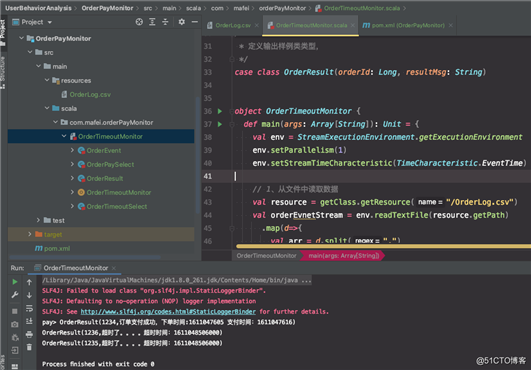Click the camera dump threads icon
The height and width of the screenshot is (370, 531).
(x=15, y=324)
